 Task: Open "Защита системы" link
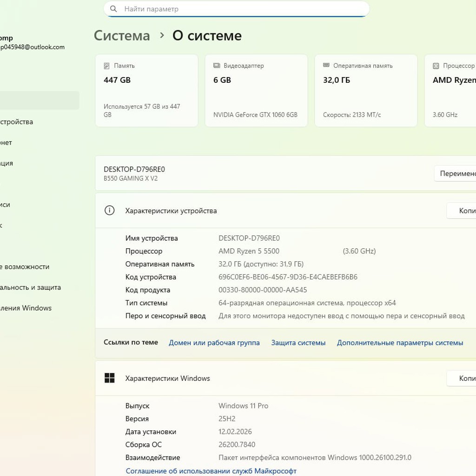click(298, 343)
